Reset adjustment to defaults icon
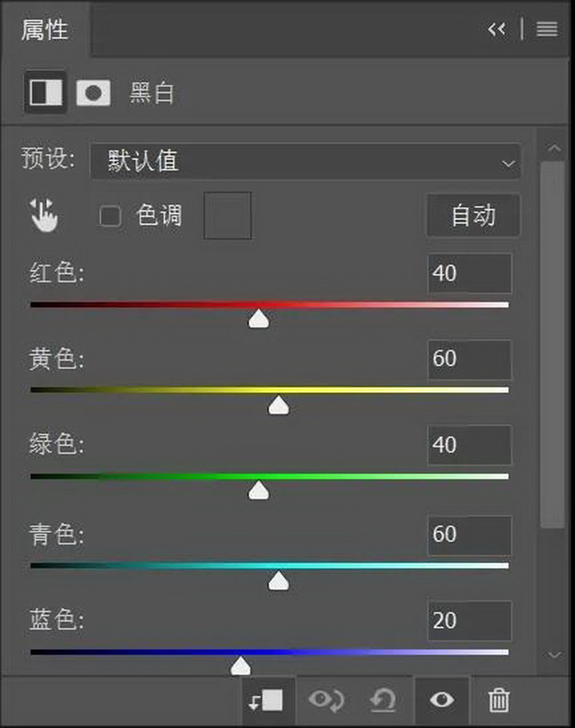 click(x=383, y=699)
